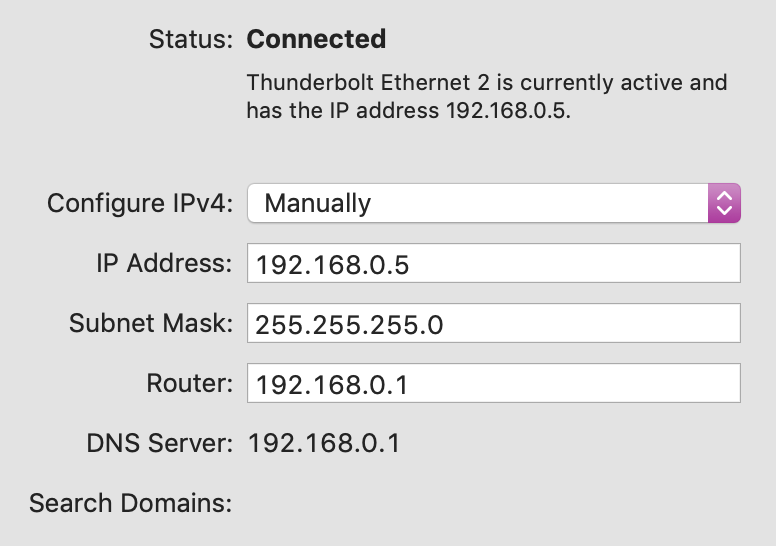Focus the Subnet Mask input field

494,323
